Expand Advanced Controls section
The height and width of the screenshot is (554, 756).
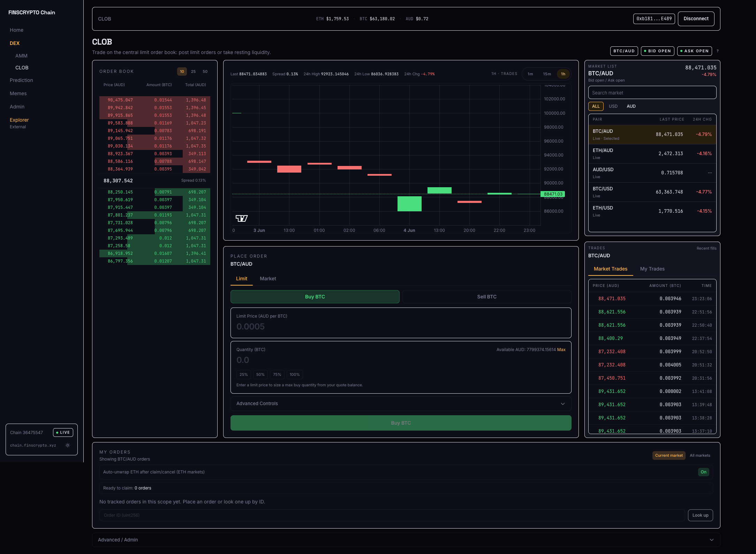coord(401,403)
